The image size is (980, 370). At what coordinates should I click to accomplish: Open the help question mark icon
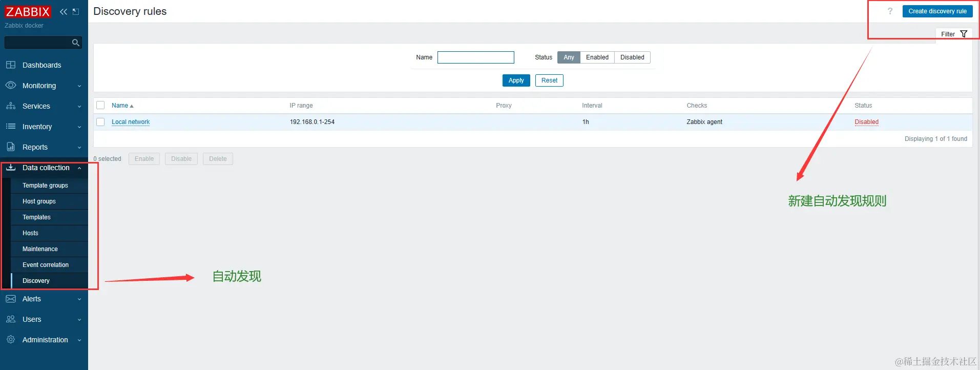click(890, 11)
